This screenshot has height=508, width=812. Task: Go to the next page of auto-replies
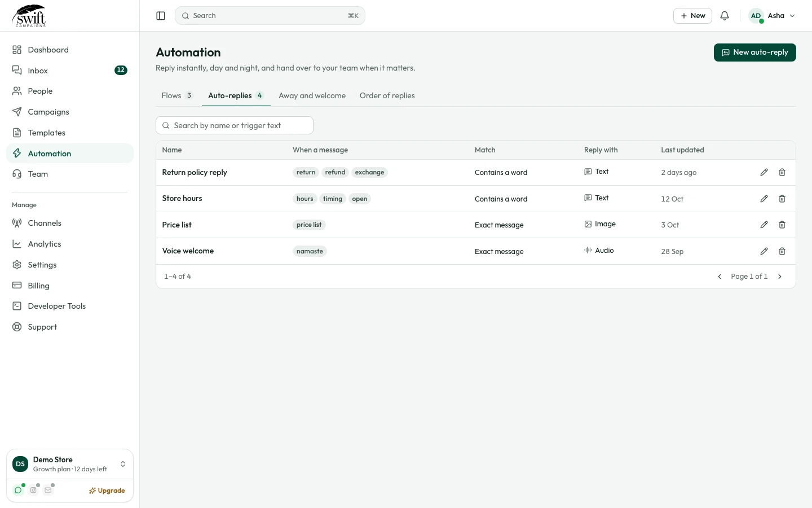pos(780,277)
